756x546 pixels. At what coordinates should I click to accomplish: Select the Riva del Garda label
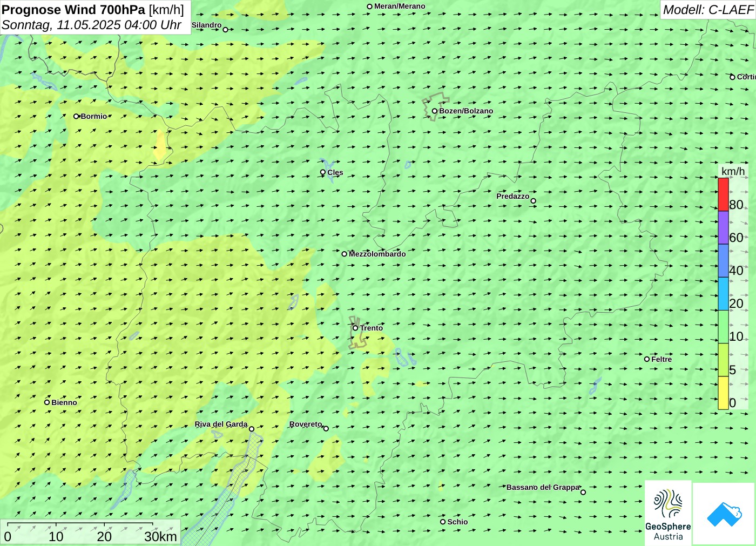[x=221, y=424]
